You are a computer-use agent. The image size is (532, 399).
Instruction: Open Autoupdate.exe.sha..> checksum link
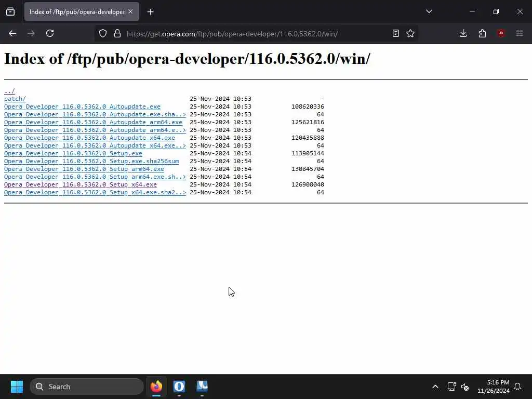coord(95,114)
